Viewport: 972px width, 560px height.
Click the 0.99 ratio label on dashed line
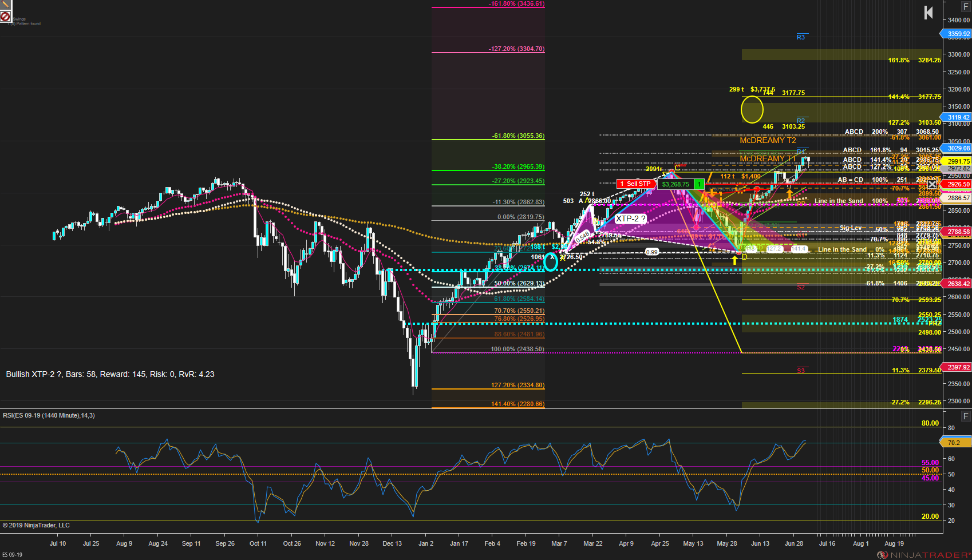click(651, 252)
